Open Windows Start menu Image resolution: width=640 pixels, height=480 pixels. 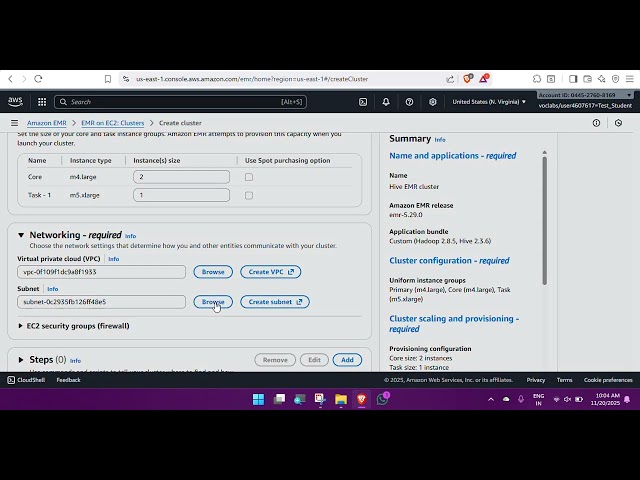(258, 399)
